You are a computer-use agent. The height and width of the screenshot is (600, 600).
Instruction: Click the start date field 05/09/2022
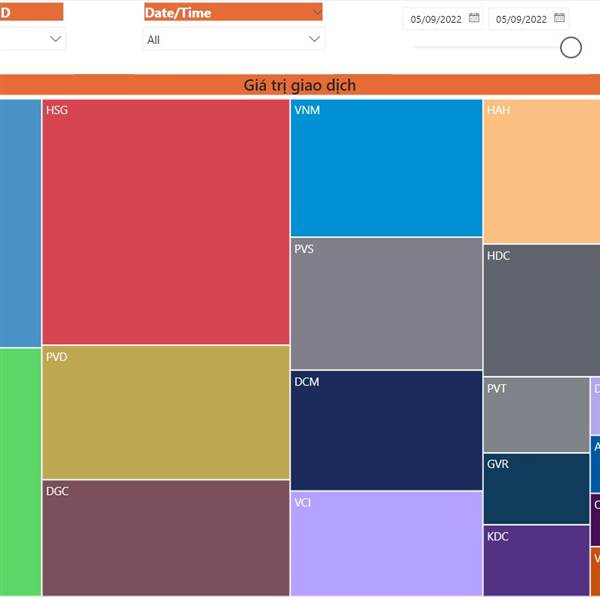(443, 19)
